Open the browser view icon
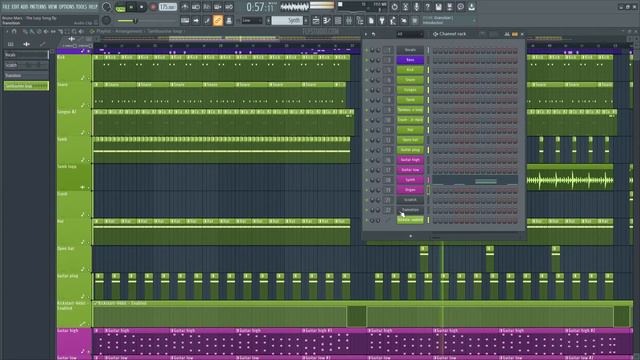The width and height of the screenshot is (640, 360). tap(360, 20)
